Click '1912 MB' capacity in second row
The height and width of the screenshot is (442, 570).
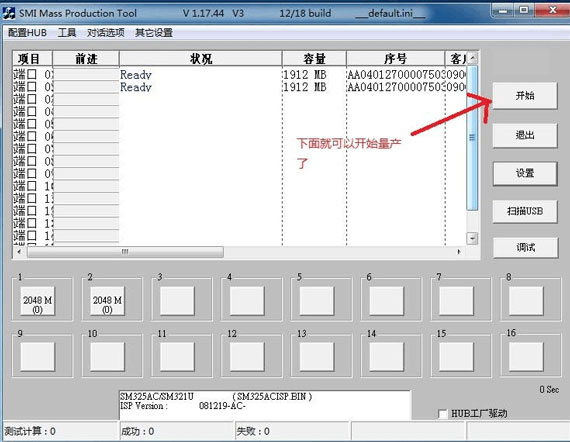[x=305, y=87]
